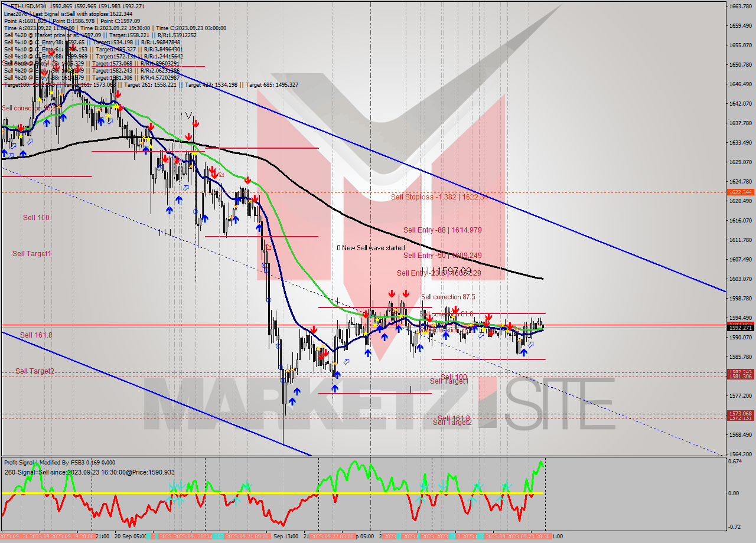Click the 1616.070 price axis label
This screenshot has width=756, height=543.
click(740, 221)
